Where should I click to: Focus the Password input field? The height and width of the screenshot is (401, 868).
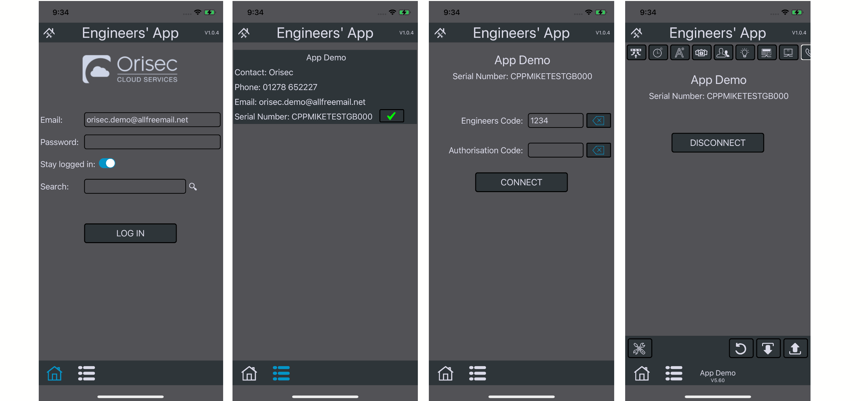click(x=152, y=142)
